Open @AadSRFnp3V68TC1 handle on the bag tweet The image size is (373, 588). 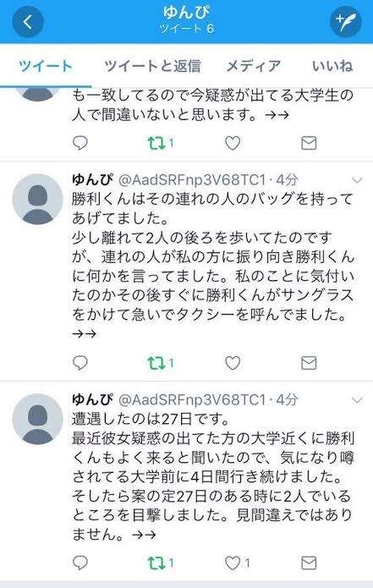coord(192,180)
